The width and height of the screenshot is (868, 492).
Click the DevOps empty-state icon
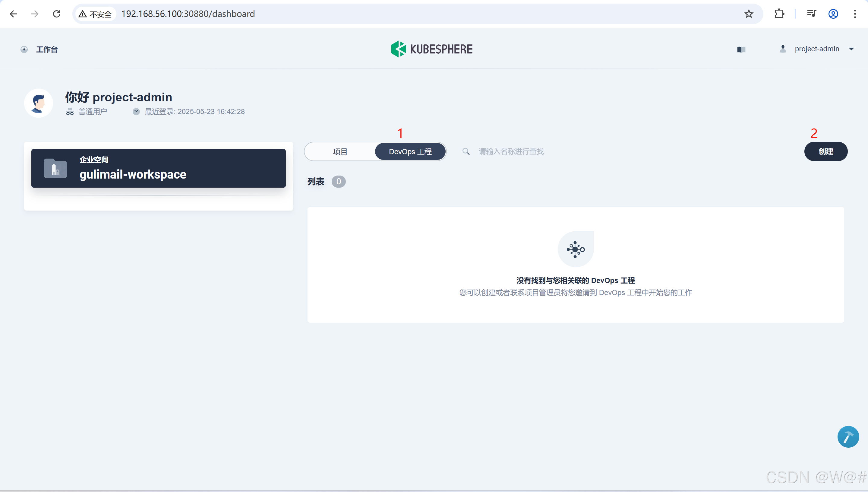[x=576, y=249]
